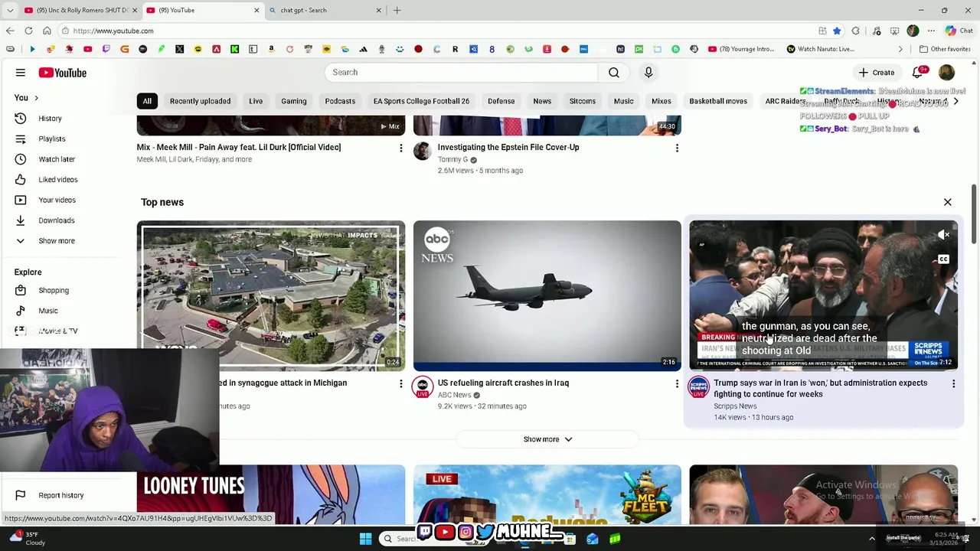Go back to previous page
Screen dimensions: 980x551
click(10, 31)
